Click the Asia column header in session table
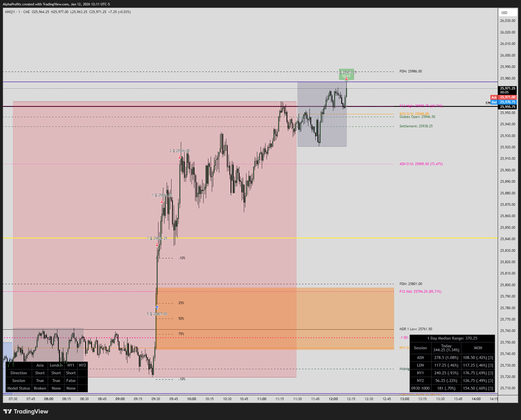Viewport: 521px width, 420px height. point(40,365)
